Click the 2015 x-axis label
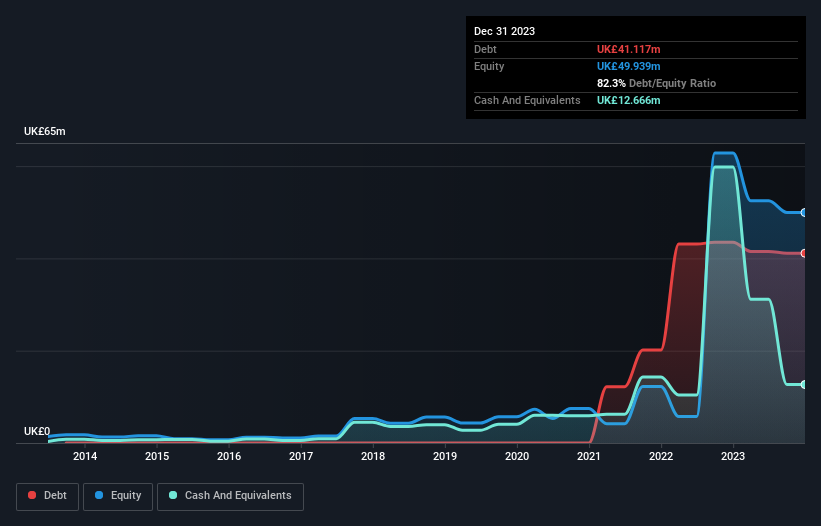 tap(157, 456)
